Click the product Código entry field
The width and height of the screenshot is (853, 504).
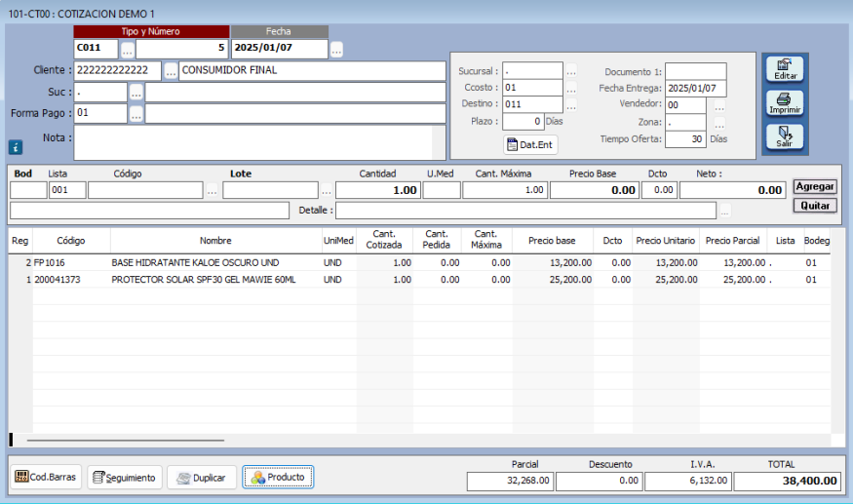click(x=145, y=190)
